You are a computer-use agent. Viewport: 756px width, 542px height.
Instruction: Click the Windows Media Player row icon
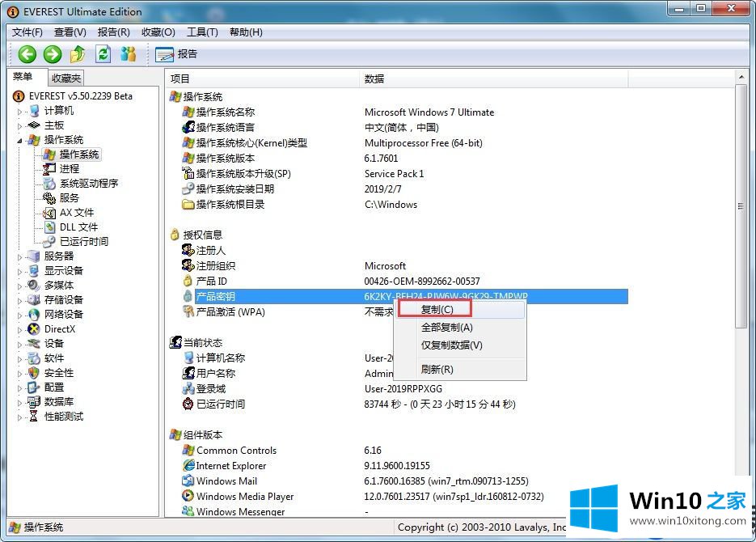188,496
